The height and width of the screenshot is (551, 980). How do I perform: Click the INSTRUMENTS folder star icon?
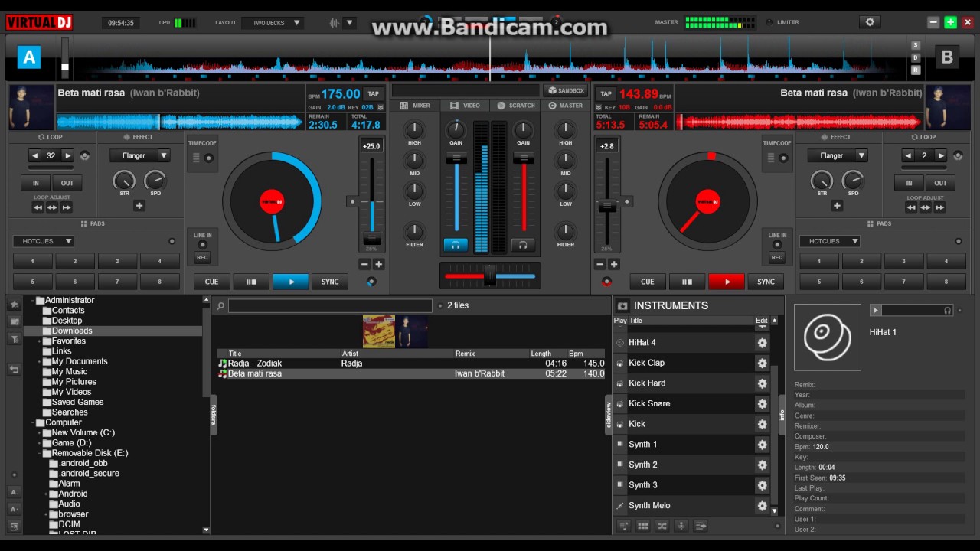623,305
